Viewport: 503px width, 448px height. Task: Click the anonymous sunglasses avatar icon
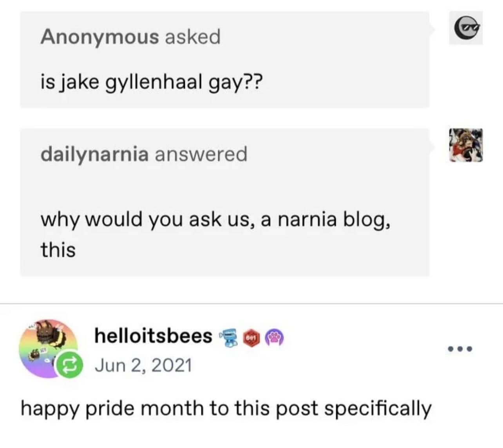(466, 28)
